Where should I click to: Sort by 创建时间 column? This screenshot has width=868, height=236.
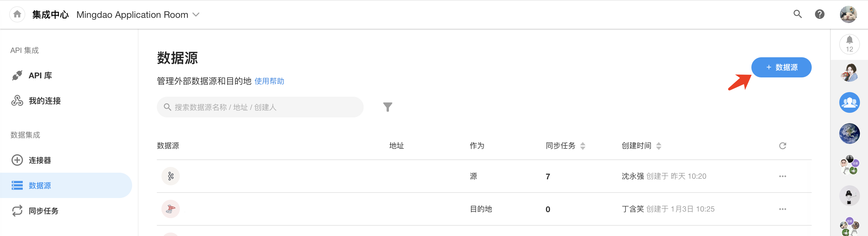click(x=658, y=146)
